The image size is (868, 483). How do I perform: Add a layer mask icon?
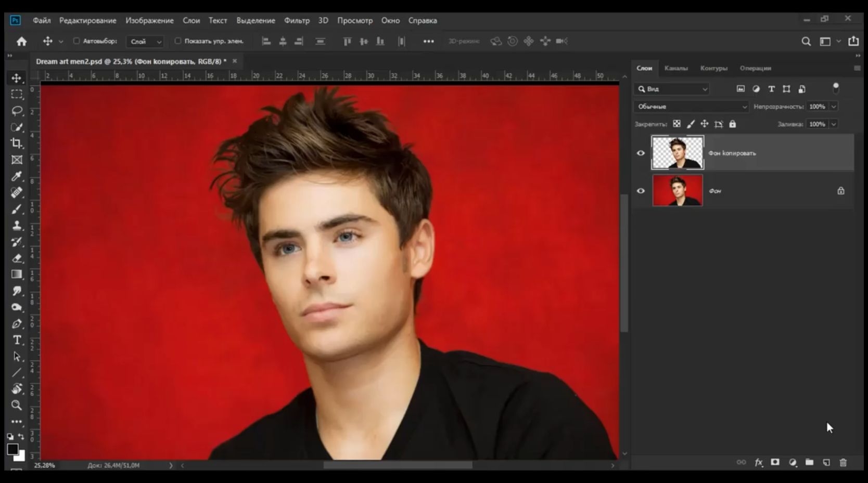[775, 462]
